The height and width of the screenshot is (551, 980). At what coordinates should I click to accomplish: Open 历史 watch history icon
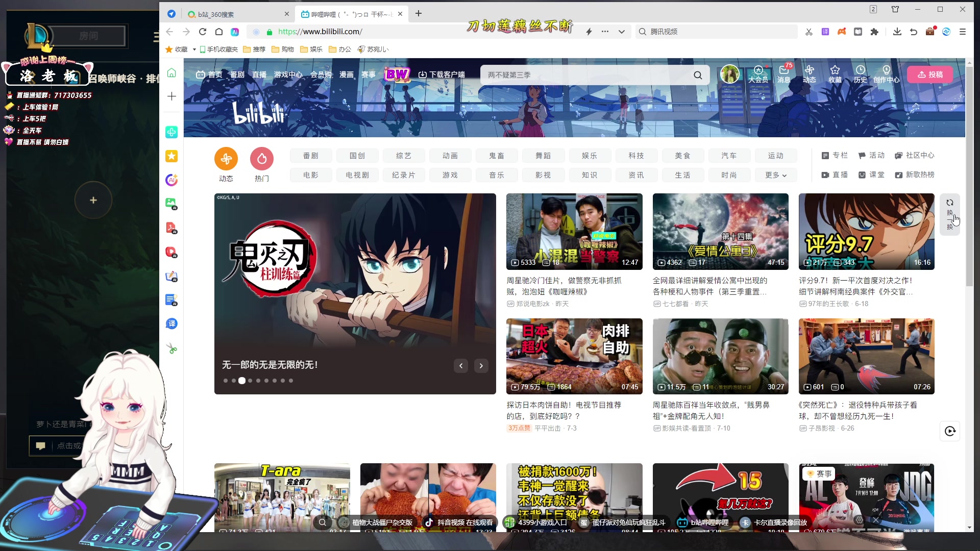coord(860,71)
